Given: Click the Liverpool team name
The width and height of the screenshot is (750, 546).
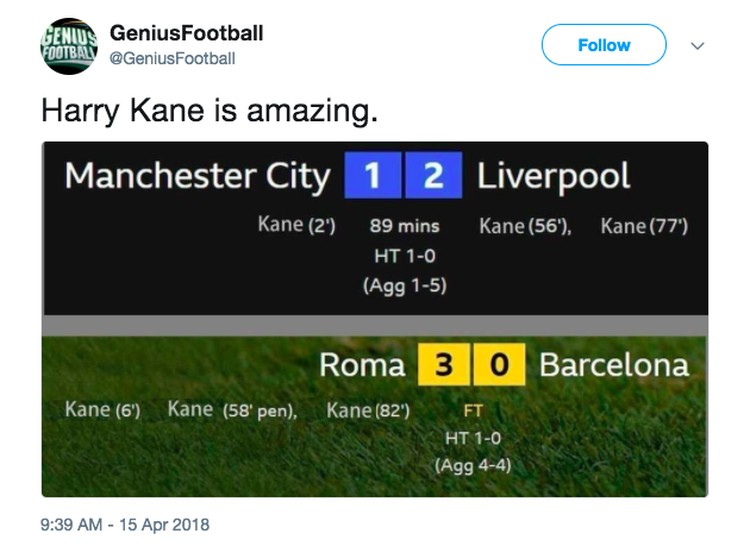Looking at the screenshot, I should (x=553, y=176).
